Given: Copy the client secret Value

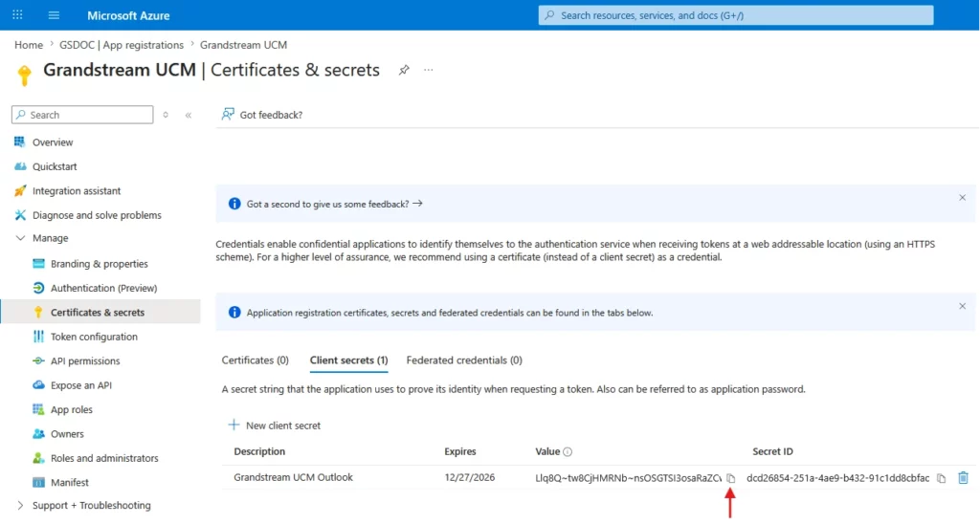Looking at the screenshot, I should point(730,478).
